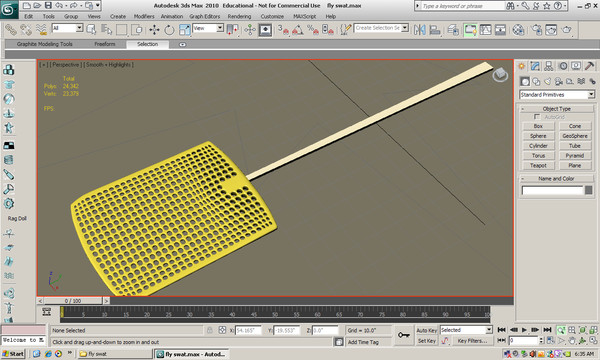Open the quick access toolbar dropdown arrow

click(x=98, y=5)
